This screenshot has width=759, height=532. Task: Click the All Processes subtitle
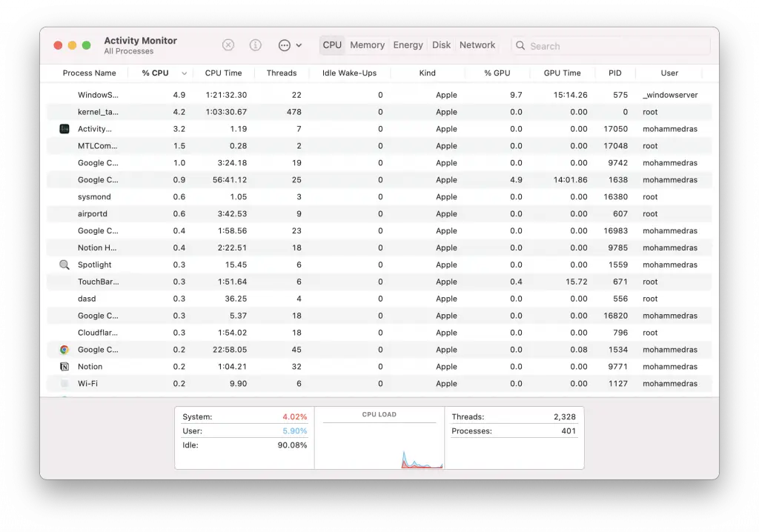click(x=129, y=51)
